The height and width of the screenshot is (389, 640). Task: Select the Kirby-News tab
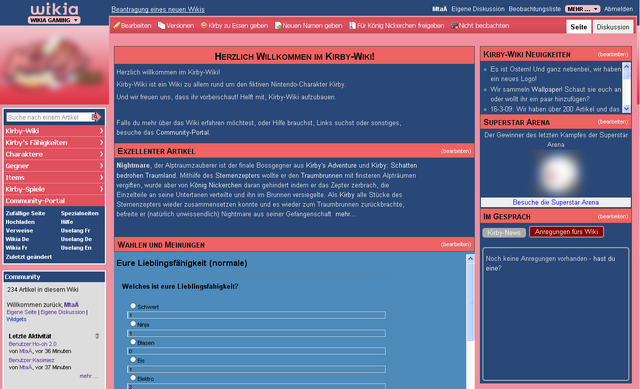tap(504, 232)
